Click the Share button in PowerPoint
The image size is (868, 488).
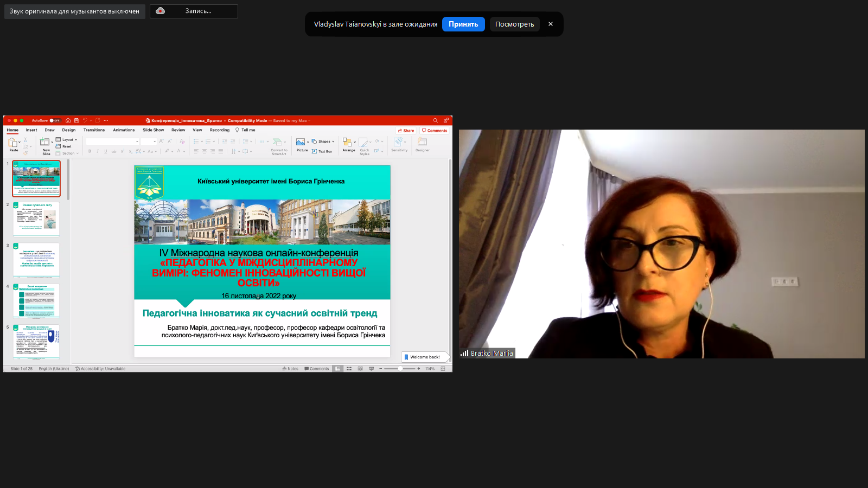[406, 131]
